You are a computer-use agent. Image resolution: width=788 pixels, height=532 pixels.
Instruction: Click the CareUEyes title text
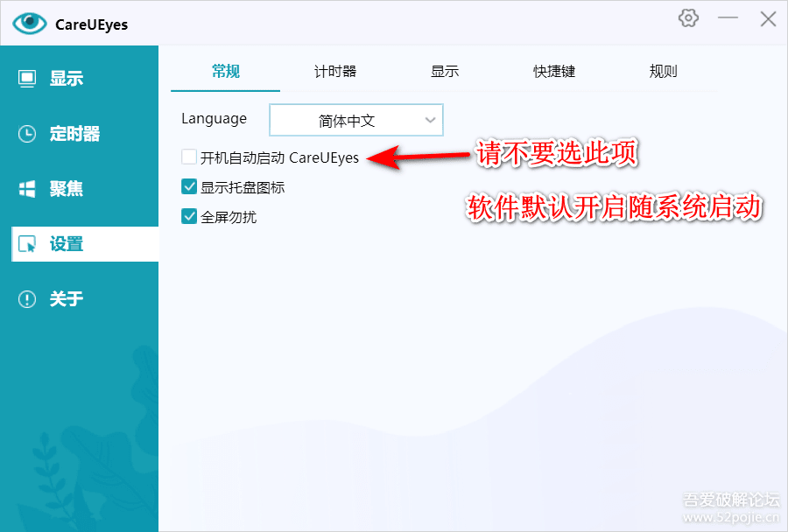(91, 24)
